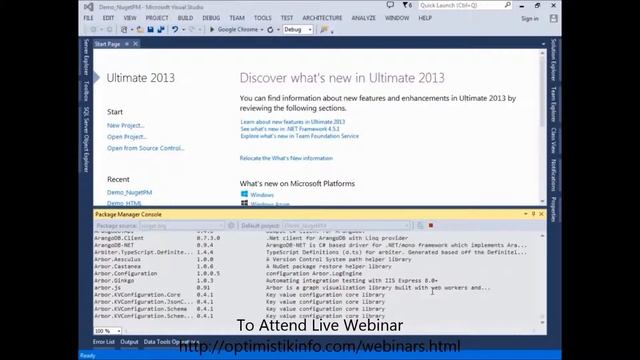Open the console zoom 100 % dropdown

(108, 331)
